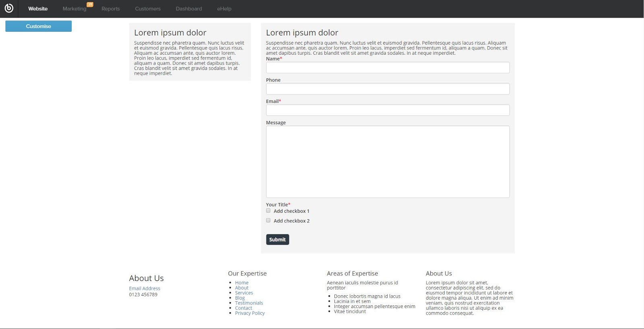Click the 'Aenean iaculis molestie purus id porttitor' text
Screen dimensions: 644x329
point(362,285)
